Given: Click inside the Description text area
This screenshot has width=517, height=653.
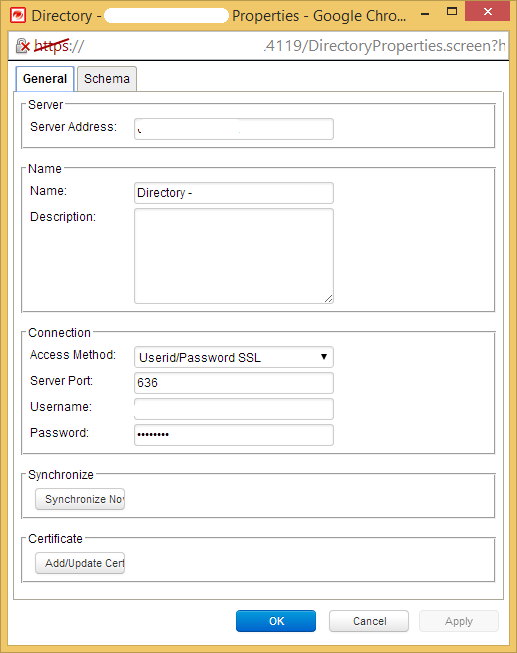Looking at the screenshot, I should 234,256.
